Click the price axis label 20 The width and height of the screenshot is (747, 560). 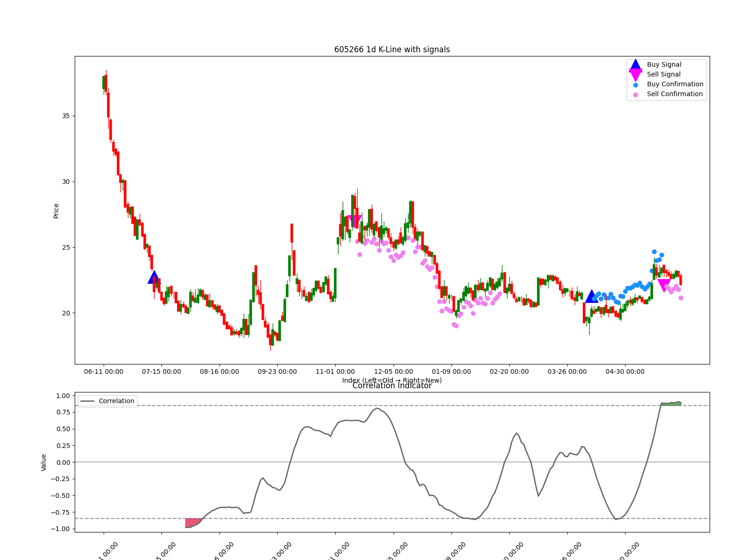[x=66, y=313]
